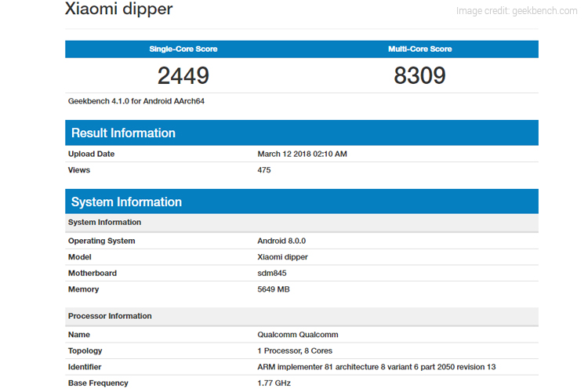Click the Result Information section header
The width and height of the screenshot is (588, 392).
pos(123,132)
